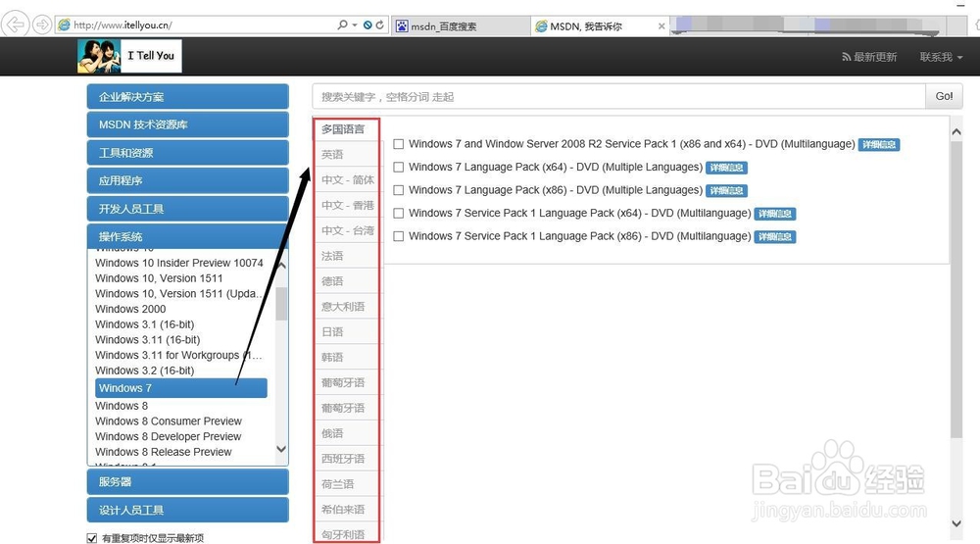The height and width of the screenshot is (544, 980).
Task: Select Windows 8 Consumer Preview item
Action: [x=169, y=421]
